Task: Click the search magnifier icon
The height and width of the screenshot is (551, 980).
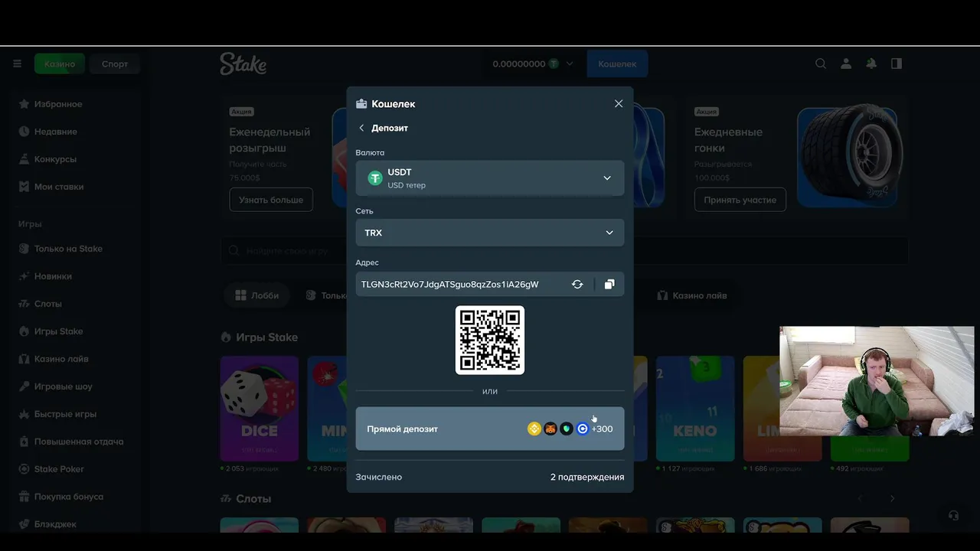Action: (821, 64)
